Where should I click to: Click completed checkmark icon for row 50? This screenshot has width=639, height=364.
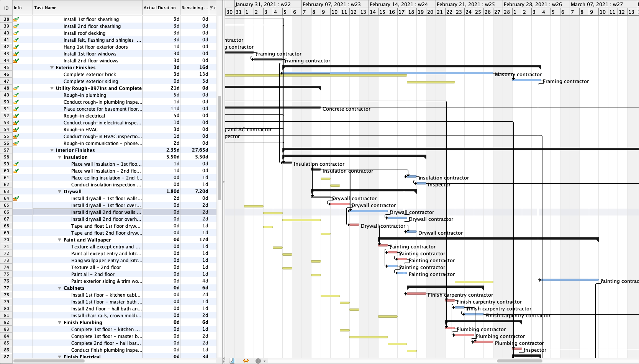pos(16,102)
